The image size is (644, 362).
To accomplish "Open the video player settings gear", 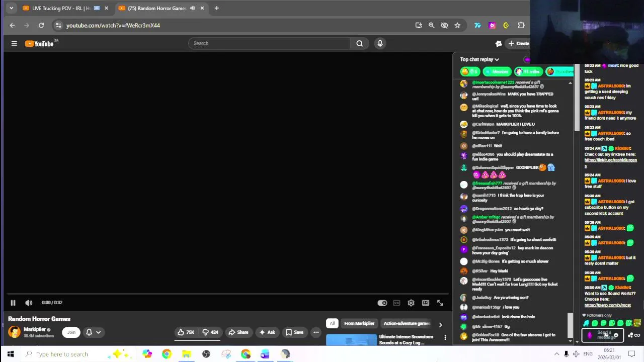I will coord(411,303).
